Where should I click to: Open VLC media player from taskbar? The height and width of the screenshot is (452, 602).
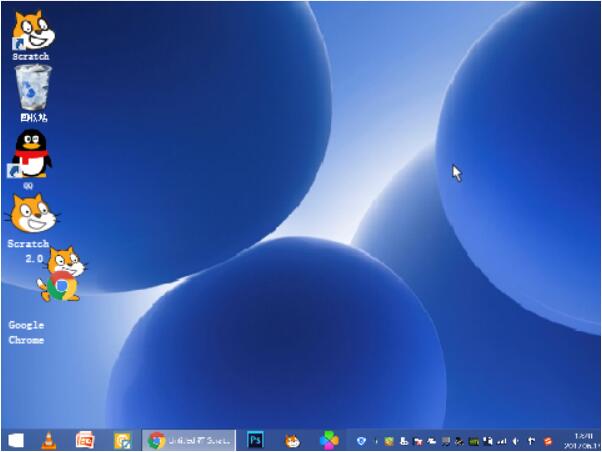pyautogui.click(x=49, y=440)
